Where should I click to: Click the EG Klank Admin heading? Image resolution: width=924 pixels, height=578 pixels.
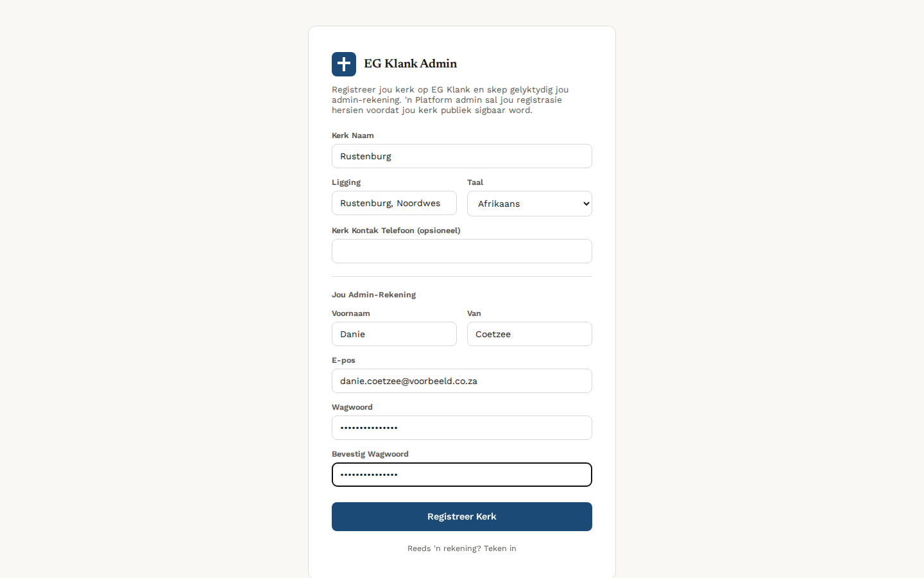coord(411,64)
